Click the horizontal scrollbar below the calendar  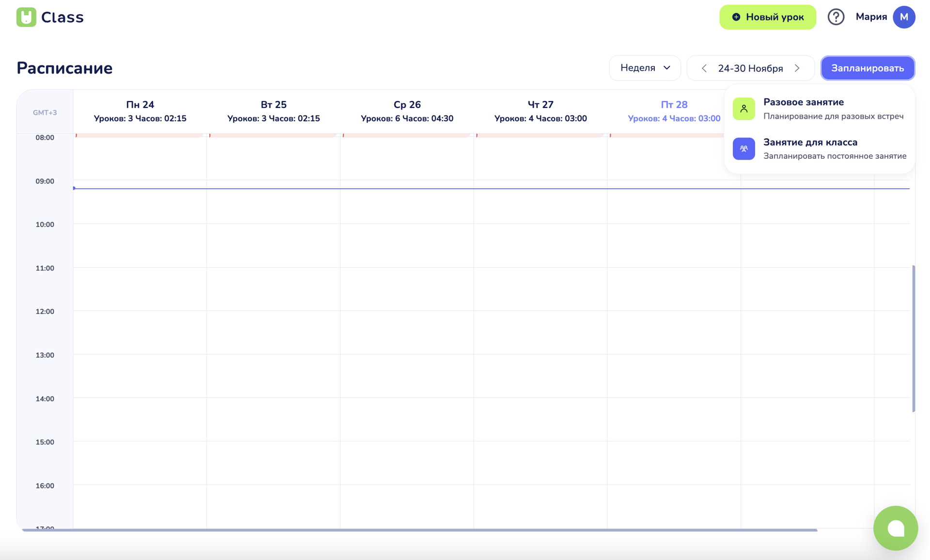419,530
